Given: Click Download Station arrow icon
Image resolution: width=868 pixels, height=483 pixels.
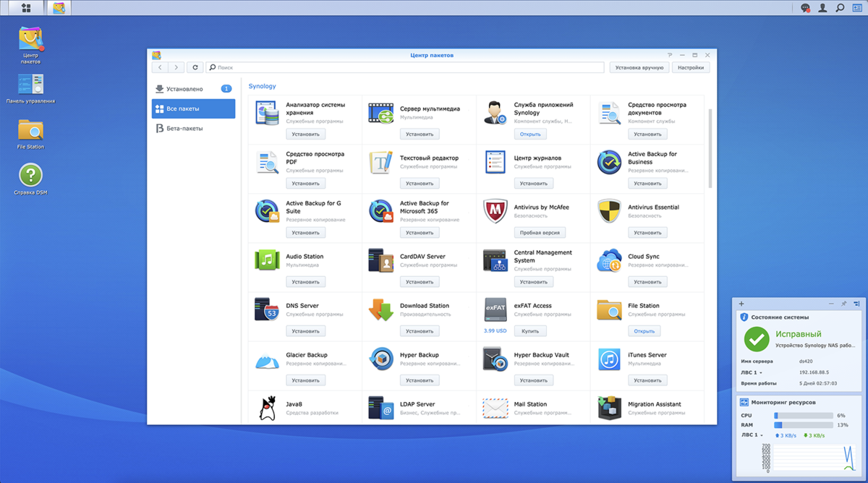Looking at the screenshot, I should click(x=381, y=310).
